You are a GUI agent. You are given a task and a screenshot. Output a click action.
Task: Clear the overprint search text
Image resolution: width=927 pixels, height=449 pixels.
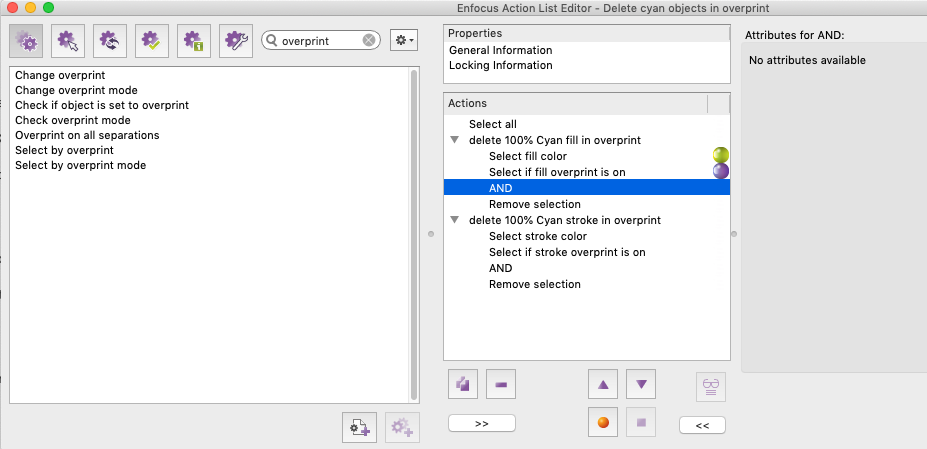tap(369, 41)
